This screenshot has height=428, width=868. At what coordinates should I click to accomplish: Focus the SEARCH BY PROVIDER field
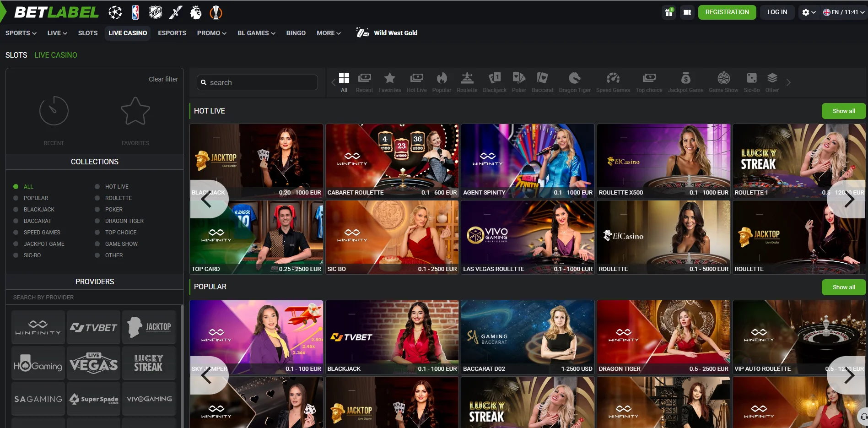click(95, 298)
